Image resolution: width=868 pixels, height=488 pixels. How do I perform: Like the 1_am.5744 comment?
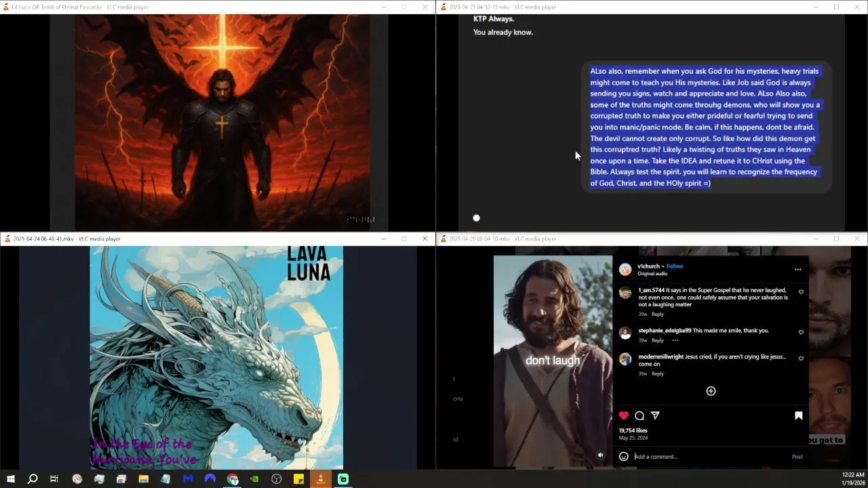801,292
